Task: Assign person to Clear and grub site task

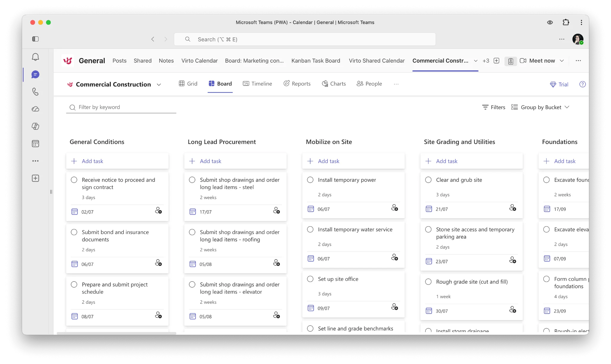Action: (513, 208)
